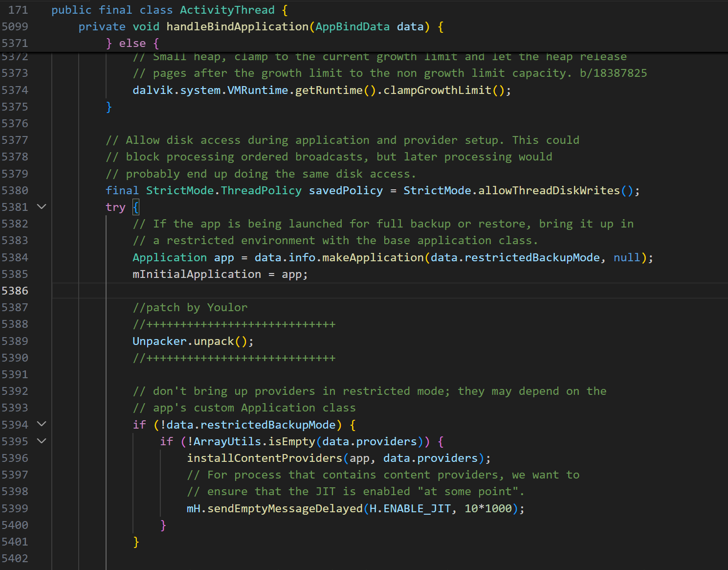The height and width of the screenshot is (570, 728).
Task: Click the installContentProviders call
Action: 264,458
